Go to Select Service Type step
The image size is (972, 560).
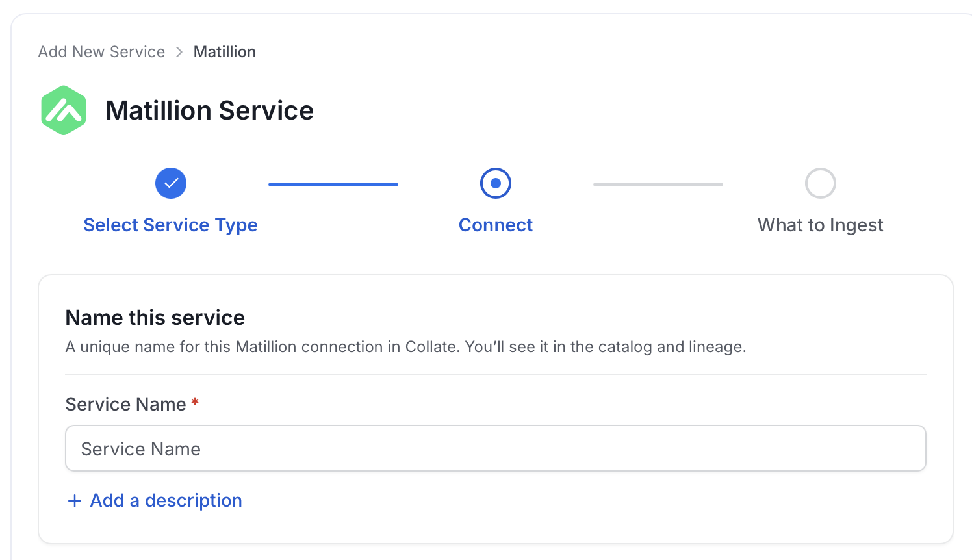click(171, 225)
